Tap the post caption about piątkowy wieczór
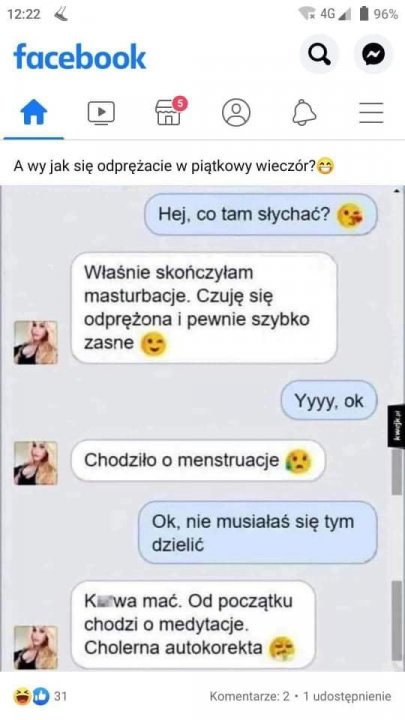The image size is (405, 720). pyautogui.click(x=174, y=166)
